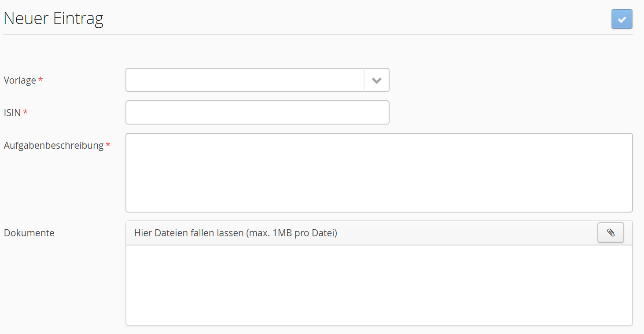Click the separator left of Vorlage chevron
The image size is (644, 334).
[x=364, y=80]
